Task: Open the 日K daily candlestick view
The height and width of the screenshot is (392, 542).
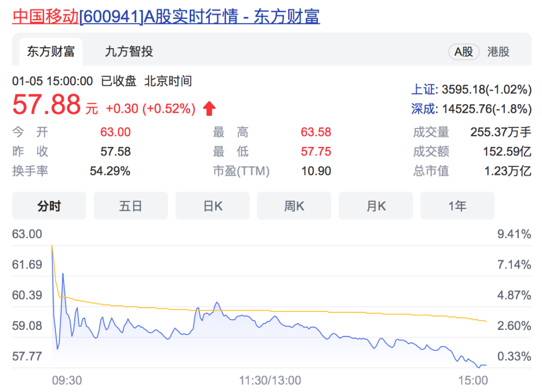Action: [x=212, y=206]
